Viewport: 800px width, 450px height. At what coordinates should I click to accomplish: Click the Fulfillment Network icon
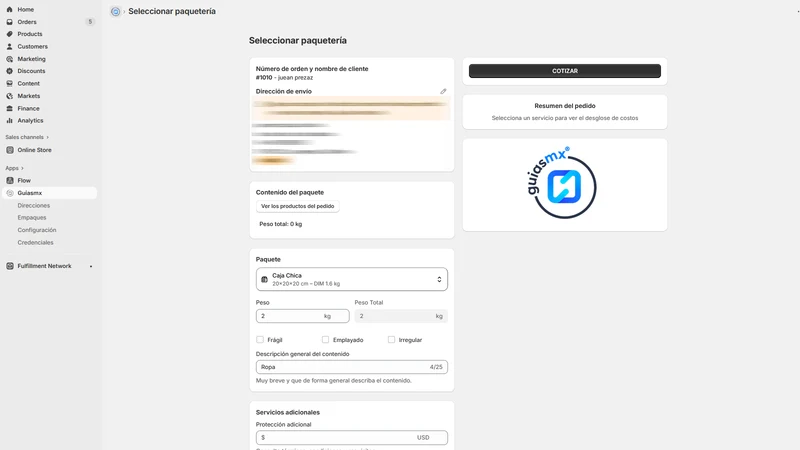(10, 266)
